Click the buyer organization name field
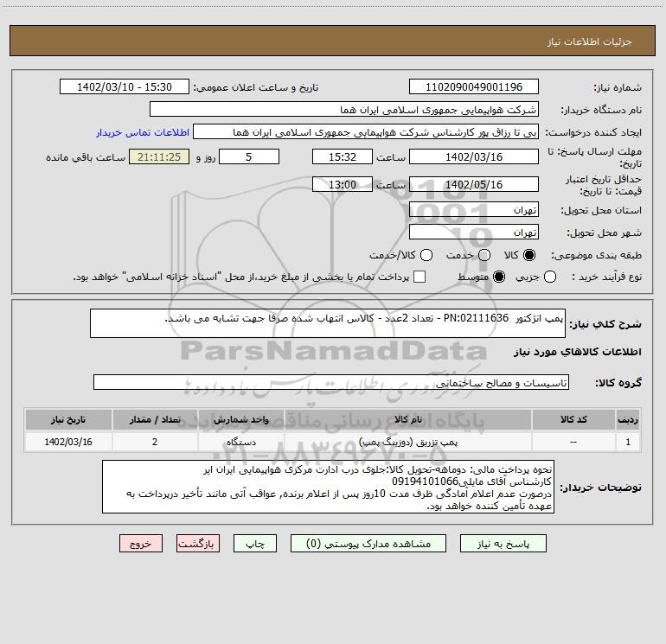Image resolution: width=666 pixels, height=644 pixels. 344,109
